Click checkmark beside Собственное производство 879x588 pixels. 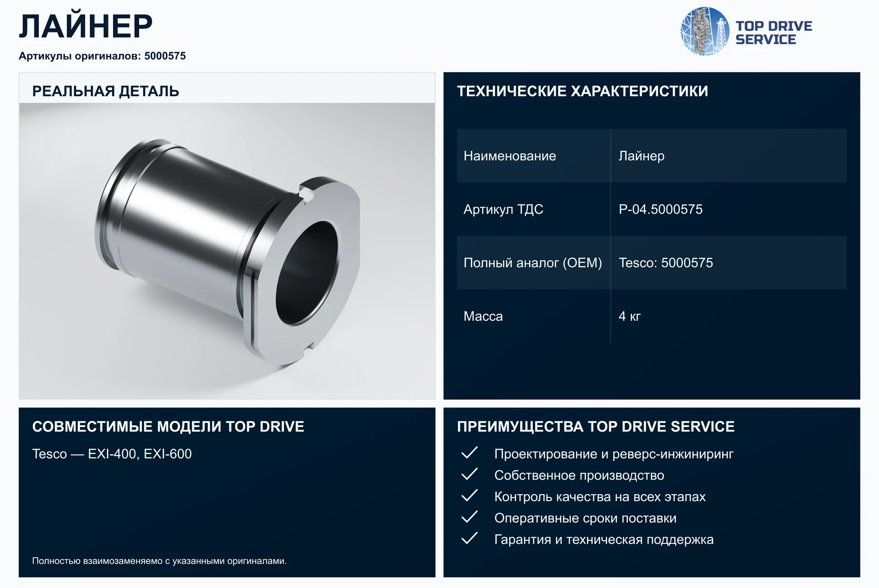pos(469,474)
